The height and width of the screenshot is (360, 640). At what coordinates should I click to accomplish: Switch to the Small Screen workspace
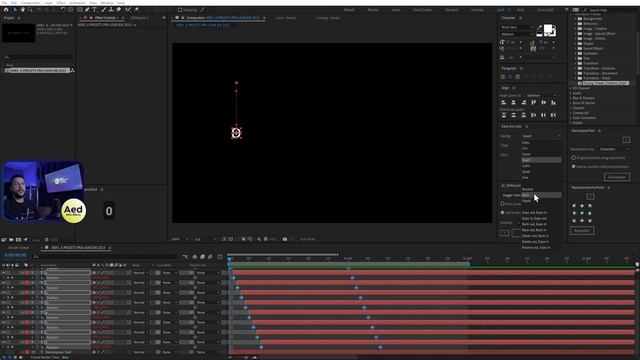(422, 10)
